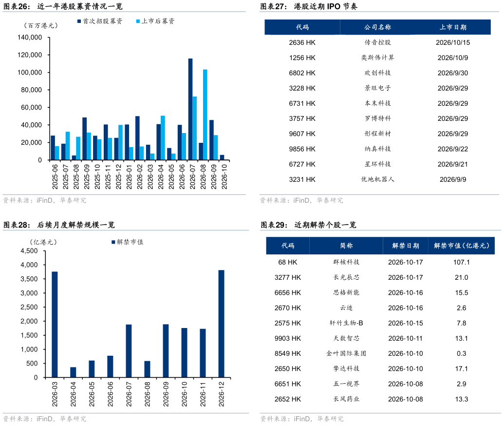504x425 pixels.
Task: Select the 4,500 y-axis label
Action: click(x=29, y=251)
